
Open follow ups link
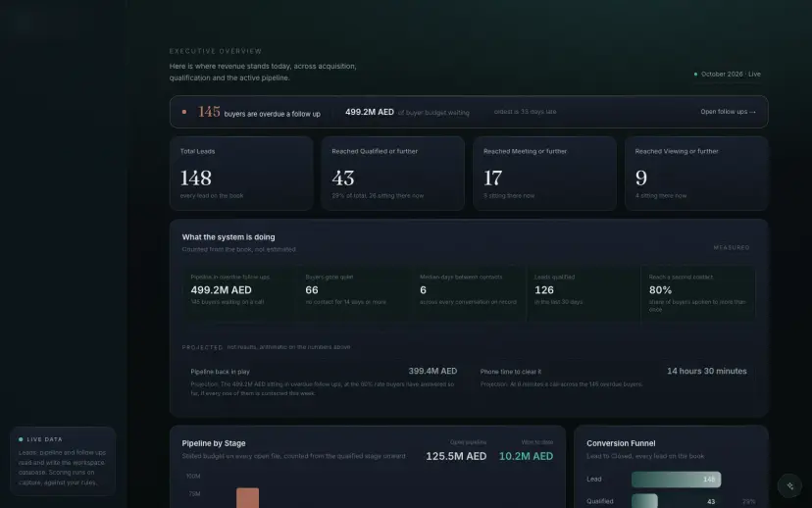(728, 112)
